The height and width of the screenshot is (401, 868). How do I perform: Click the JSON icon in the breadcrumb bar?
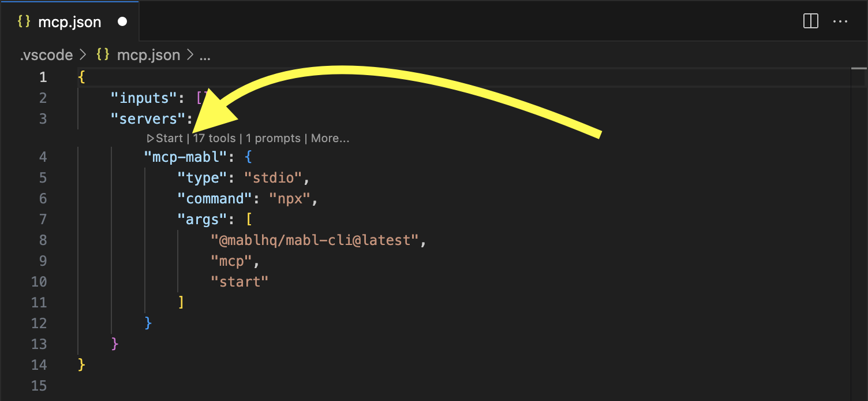(102, 54)
